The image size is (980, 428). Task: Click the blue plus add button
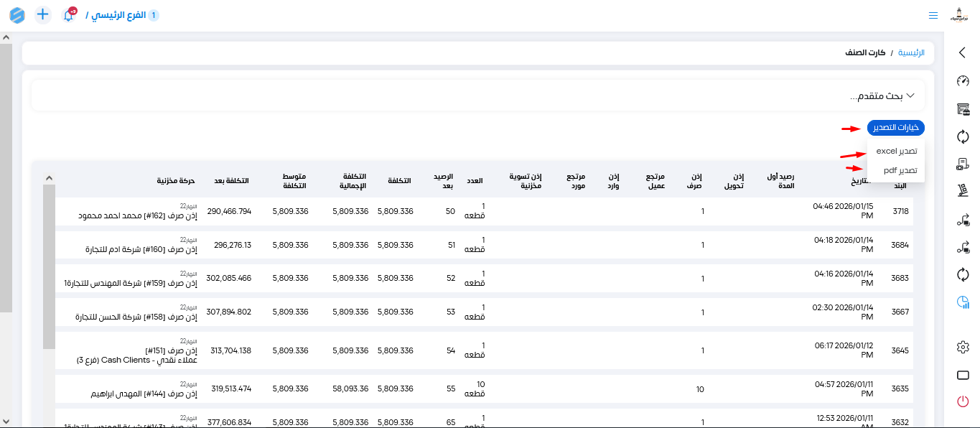click(x=43, y=14)
